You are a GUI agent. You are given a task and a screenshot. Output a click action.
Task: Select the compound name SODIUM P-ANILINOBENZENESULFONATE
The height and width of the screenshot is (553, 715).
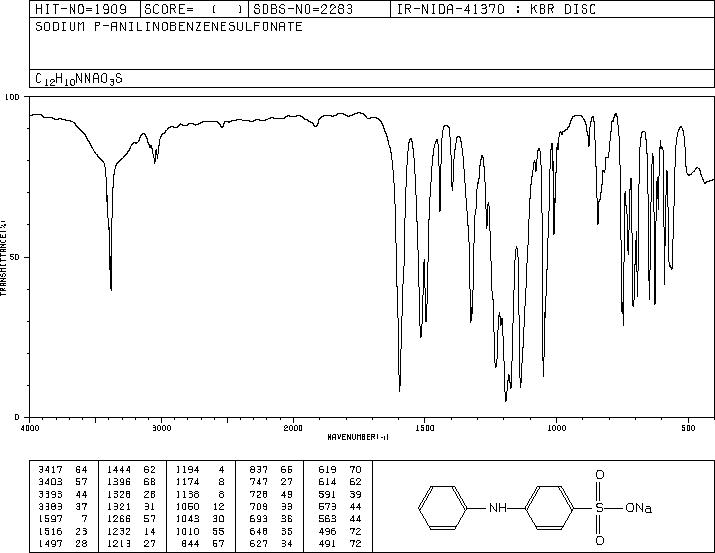click(169, 27)
